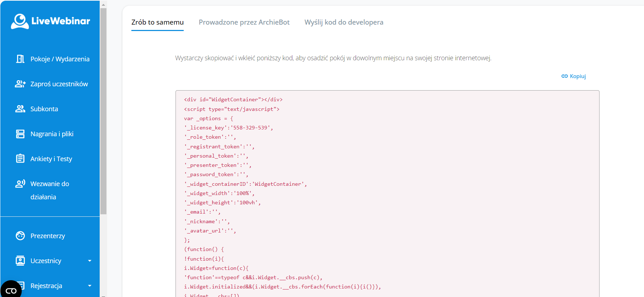Screen dimensions: 644x297
Task: Click the sidebar scrollbar up arrow
Action: (103, 5)
